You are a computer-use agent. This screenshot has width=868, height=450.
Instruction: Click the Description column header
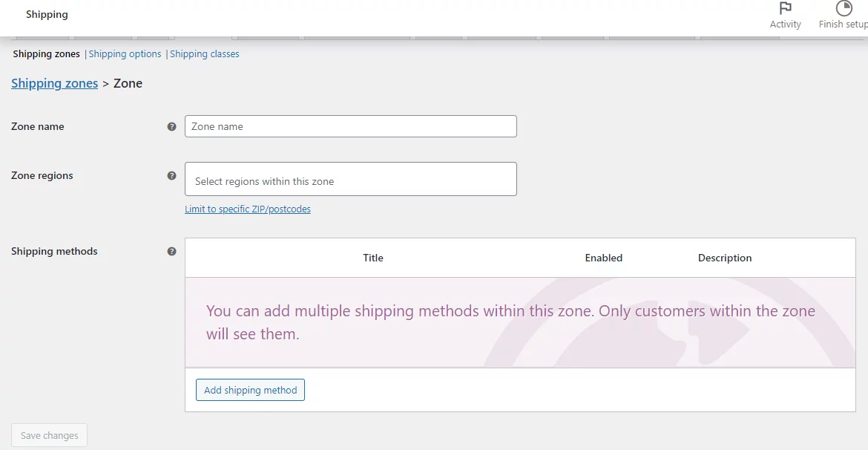click(725, 258)
